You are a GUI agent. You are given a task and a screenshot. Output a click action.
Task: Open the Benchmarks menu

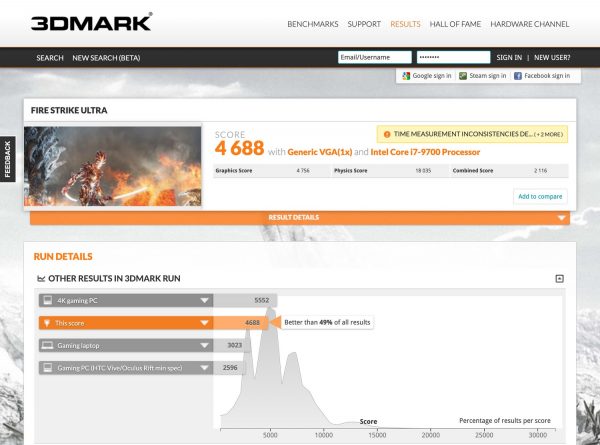312,23
